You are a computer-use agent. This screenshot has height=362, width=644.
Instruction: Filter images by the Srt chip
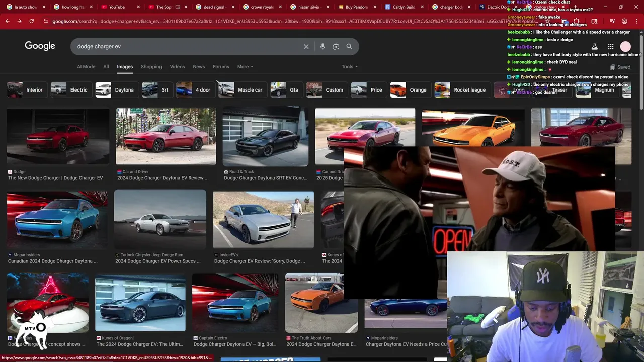157,90
